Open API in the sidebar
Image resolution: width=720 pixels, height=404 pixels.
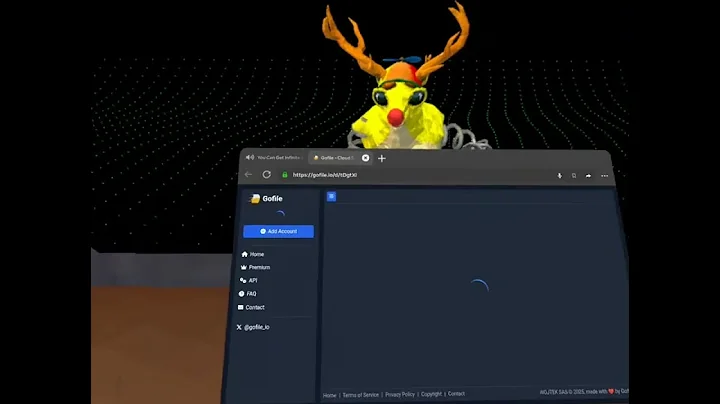click(x=248, y=280)
